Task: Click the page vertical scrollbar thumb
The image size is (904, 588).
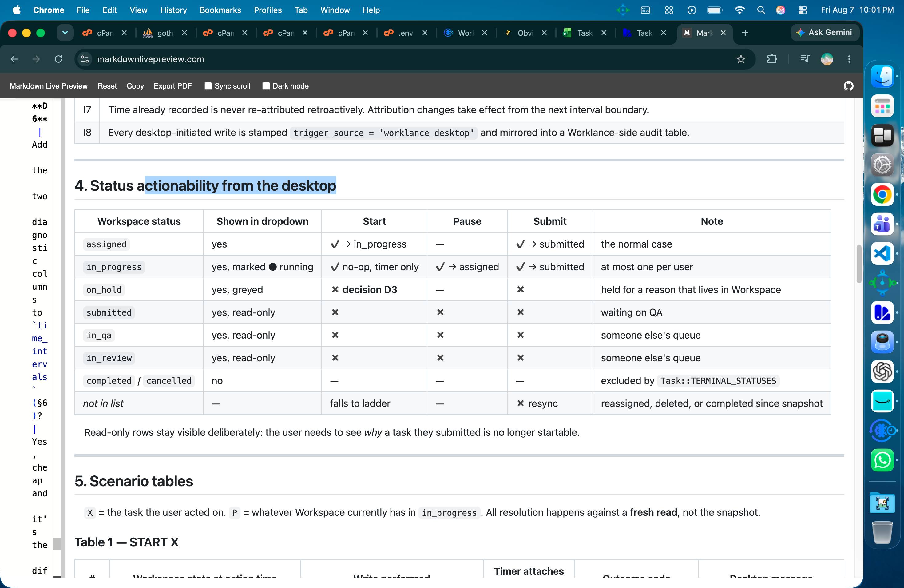Action: tap(858, 264)
